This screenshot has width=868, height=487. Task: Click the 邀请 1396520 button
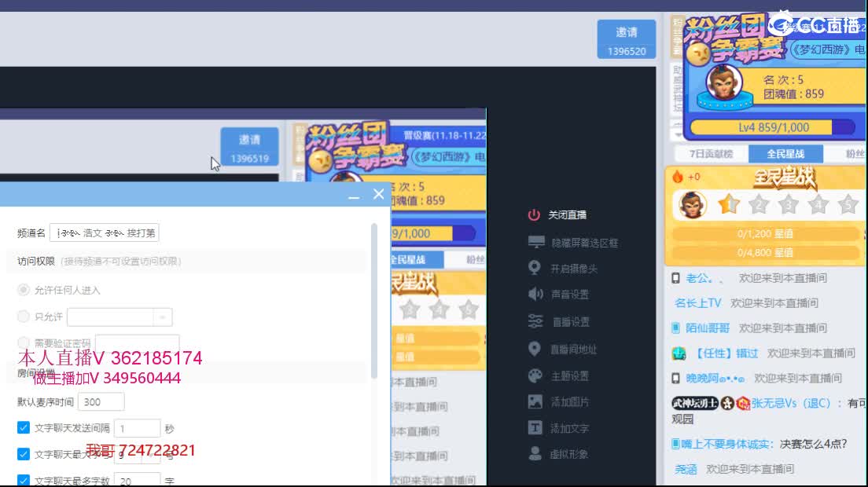pos(627,39)
